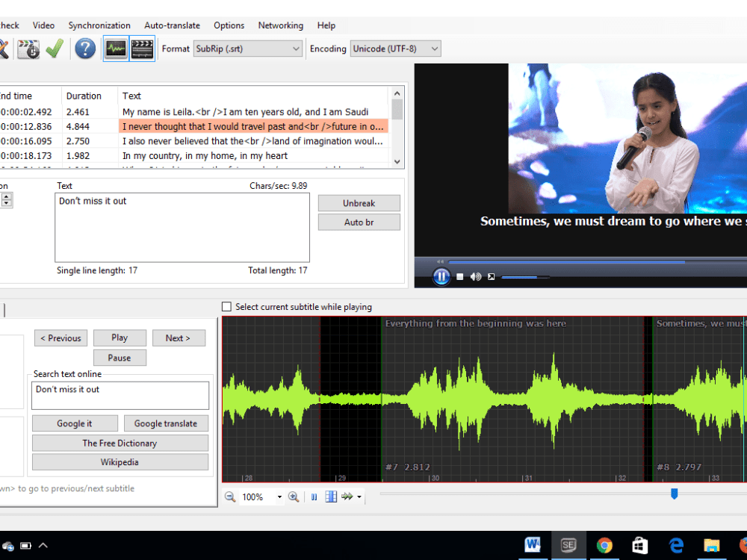This screenshot has width=747, height=560.
Task: Toggle the video view filmstrip icon
Action: (142, 48)
